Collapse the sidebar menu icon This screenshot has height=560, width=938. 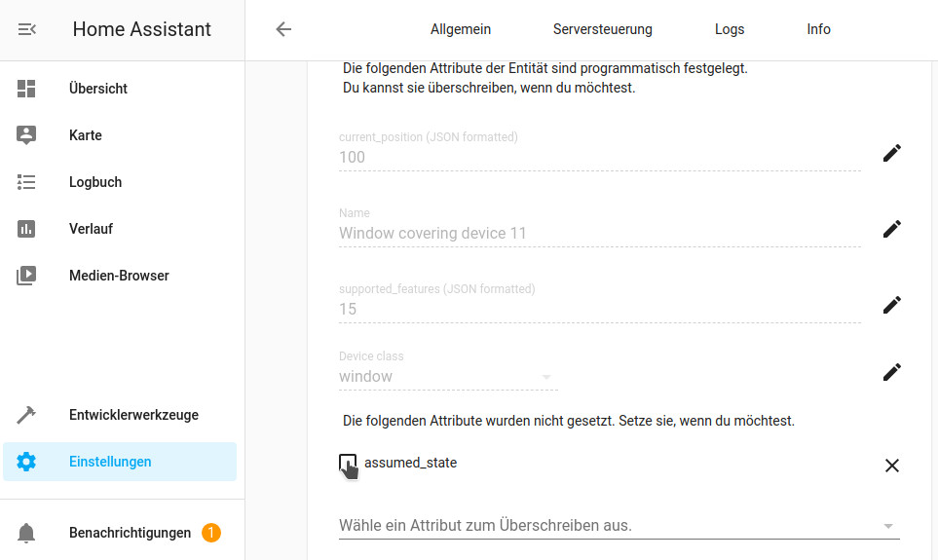click(x=26, y=29)
